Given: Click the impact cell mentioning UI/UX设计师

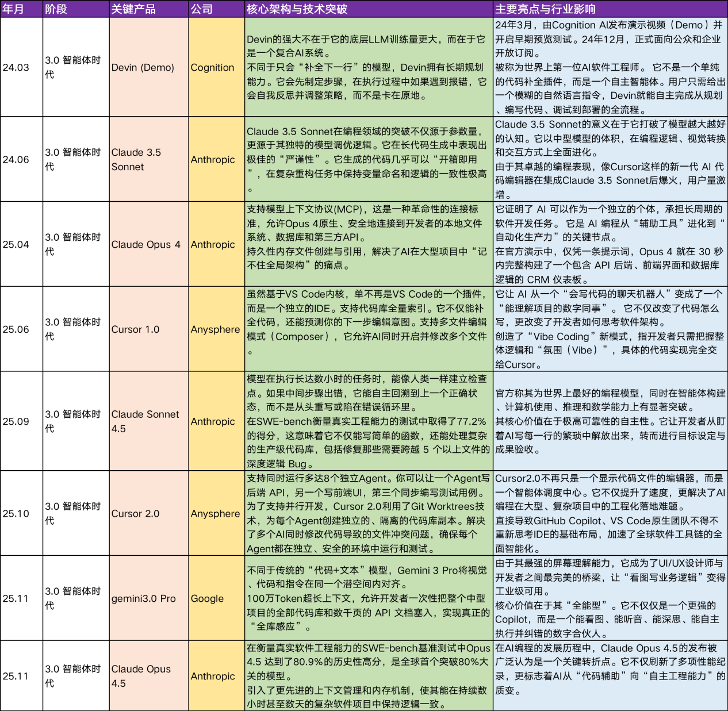Looking at the screenshot, I should 610,598.
